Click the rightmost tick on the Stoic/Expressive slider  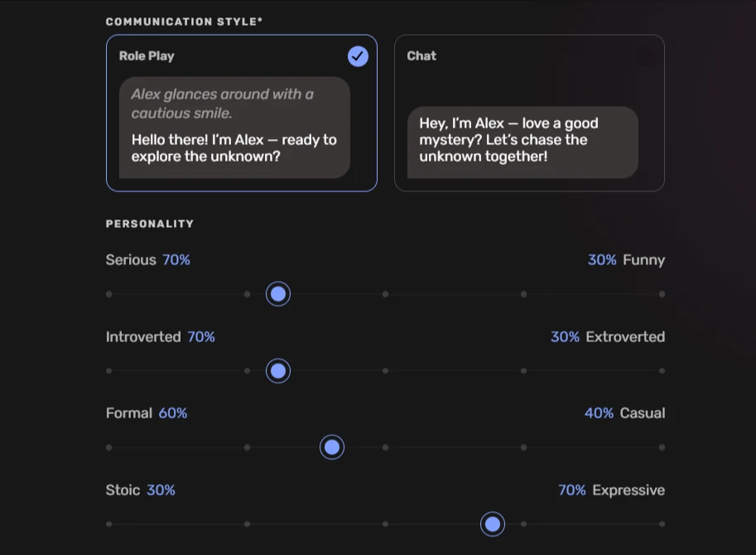click(x=661, y=524)
